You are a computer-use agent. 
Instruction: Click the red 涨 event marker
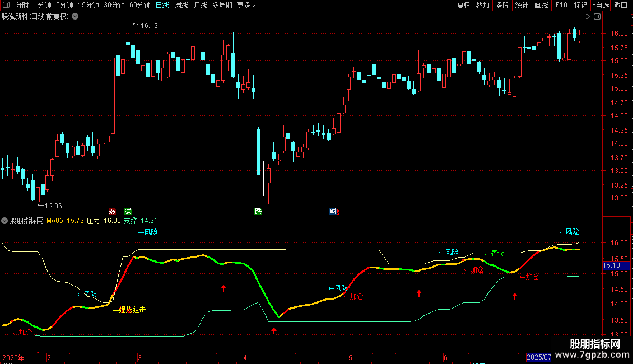coord(112,212)
